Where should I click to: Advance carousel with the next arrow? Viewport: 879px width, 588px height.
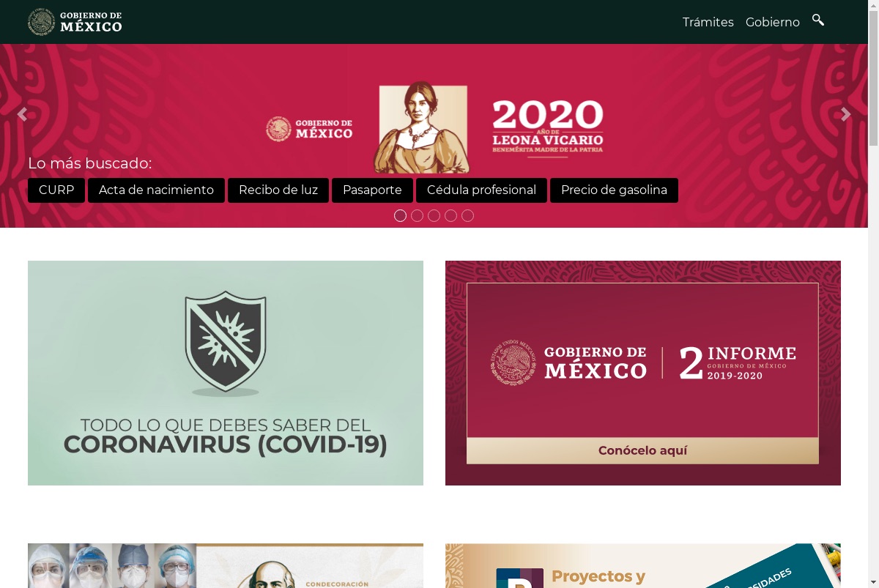846,114
